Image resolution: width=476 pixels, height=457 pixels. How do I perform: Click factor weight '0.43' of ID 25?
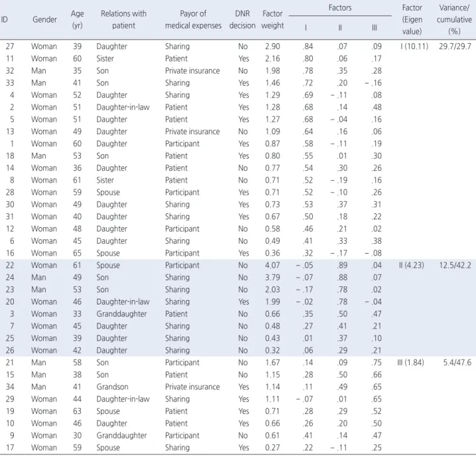point(272,338)
